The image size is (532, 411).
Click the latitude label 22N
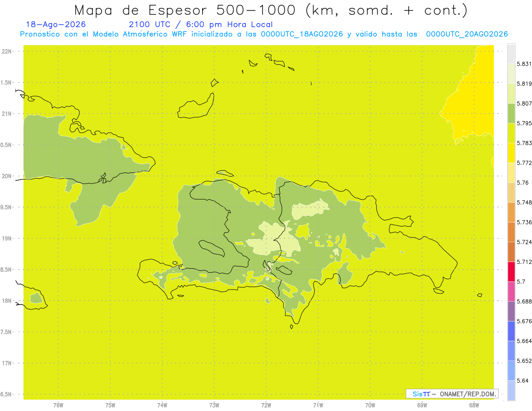6,51
